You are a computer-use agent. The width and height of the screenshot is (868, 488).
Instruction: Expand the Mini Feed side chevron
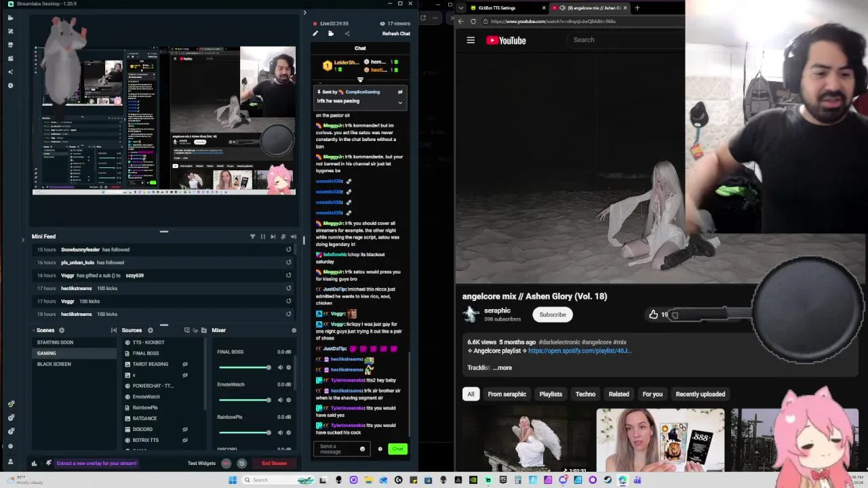23,239
